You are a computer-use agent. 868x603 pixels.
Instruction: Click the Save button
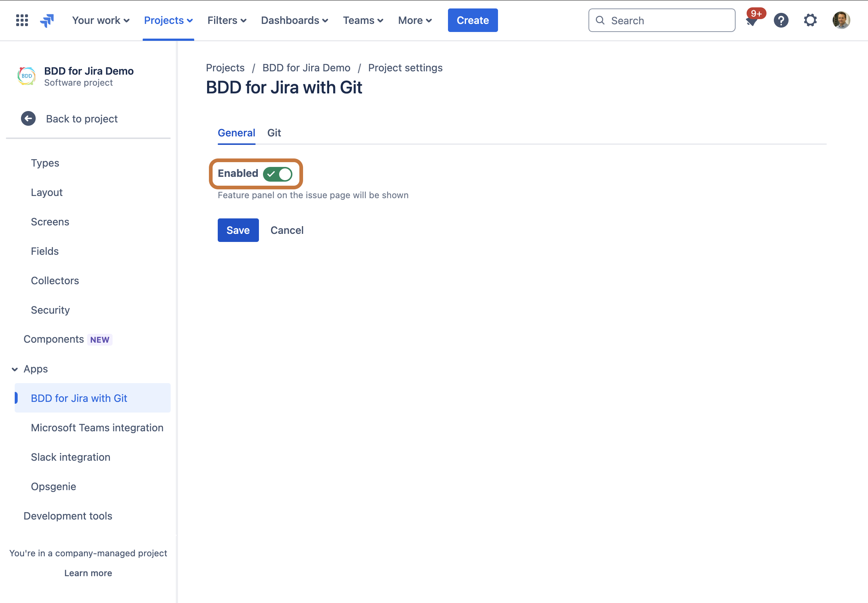coord(238,230)
